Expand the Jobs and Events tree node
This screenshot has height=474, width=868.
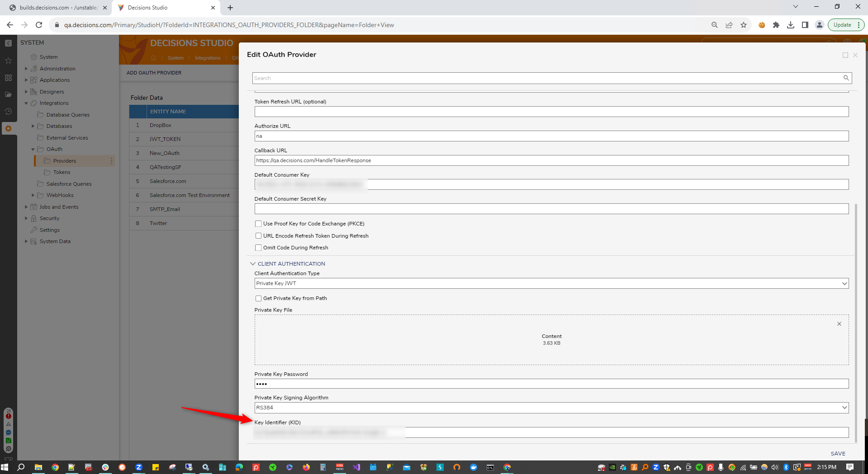tap(26, 207)
